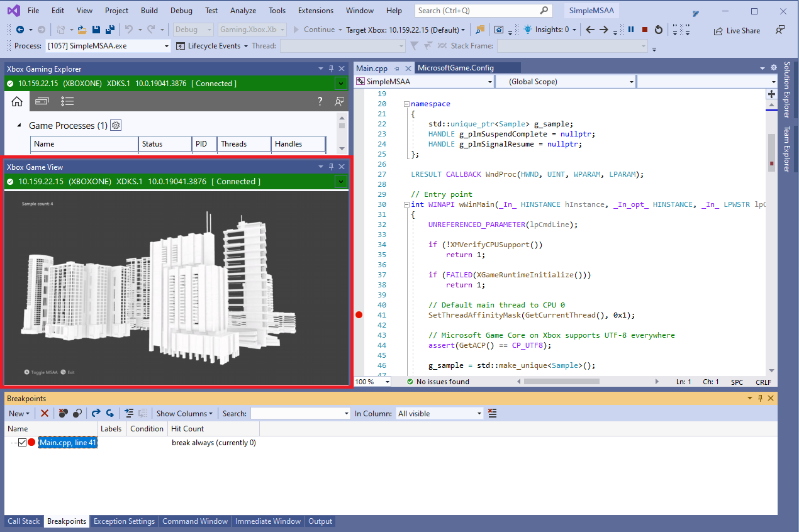Click the Export breakpoints arrow icon
Screen dimensions: 799x532
point(96,413)
